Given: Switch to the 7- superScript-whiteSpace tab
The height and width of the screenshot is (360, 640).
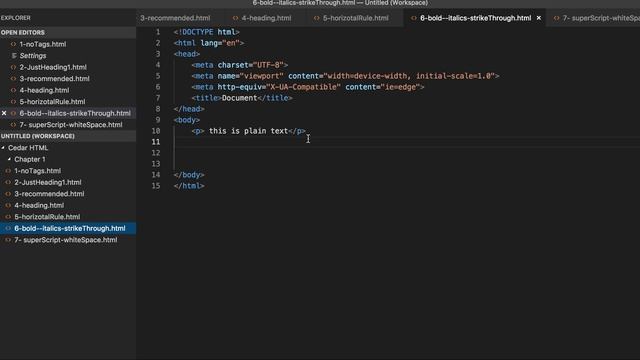Looking at the screenshot, I should (x=600, y=18).
